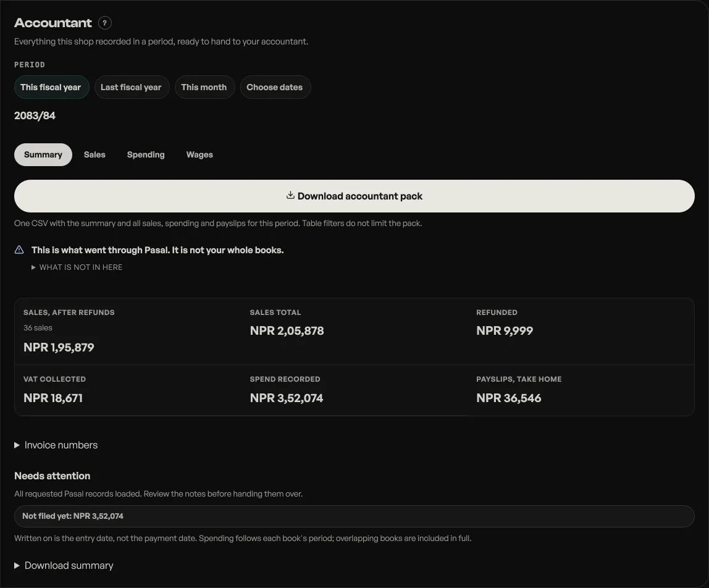
Task: Switch to the Spending tab
Action: pos(146,154)
